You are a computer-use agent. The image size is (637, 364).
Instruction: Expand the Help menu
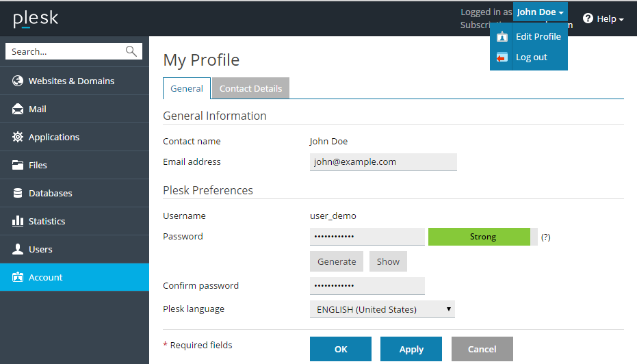point(603,19)
